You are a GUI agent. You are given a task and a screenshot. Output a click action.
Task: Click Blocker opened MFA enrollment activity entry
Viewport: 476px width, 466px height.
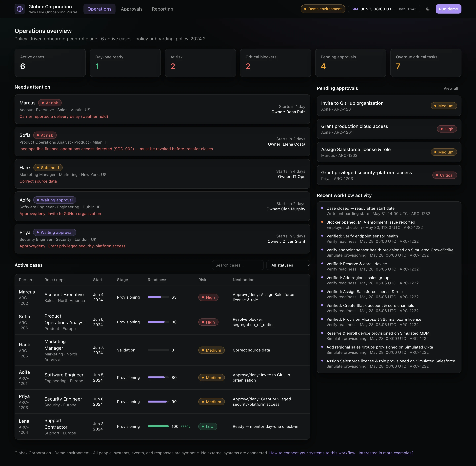[x=389, y=225]
